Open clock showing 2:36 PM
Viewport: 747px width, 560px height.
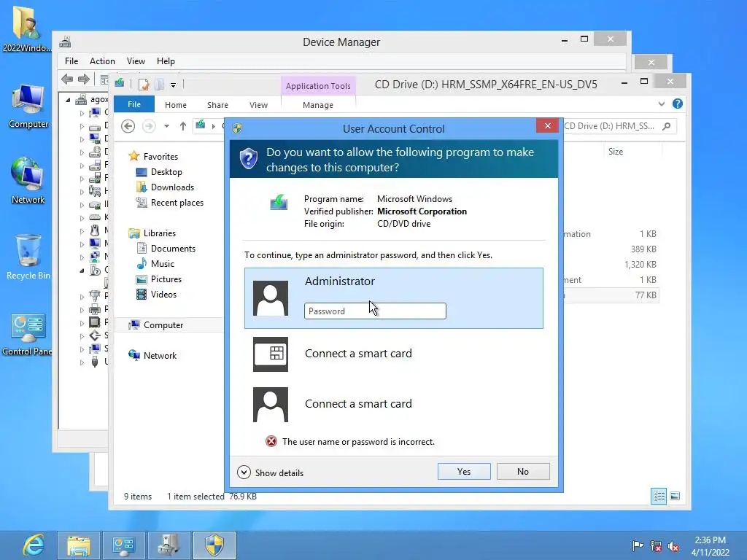tap(710, 546)
